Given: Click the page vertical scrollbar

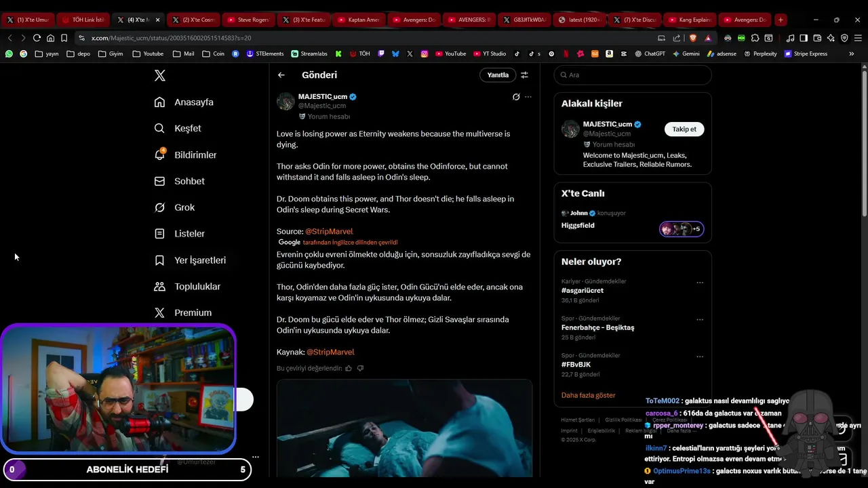Looking at the screenshot, I should click(x=864, y=142).
